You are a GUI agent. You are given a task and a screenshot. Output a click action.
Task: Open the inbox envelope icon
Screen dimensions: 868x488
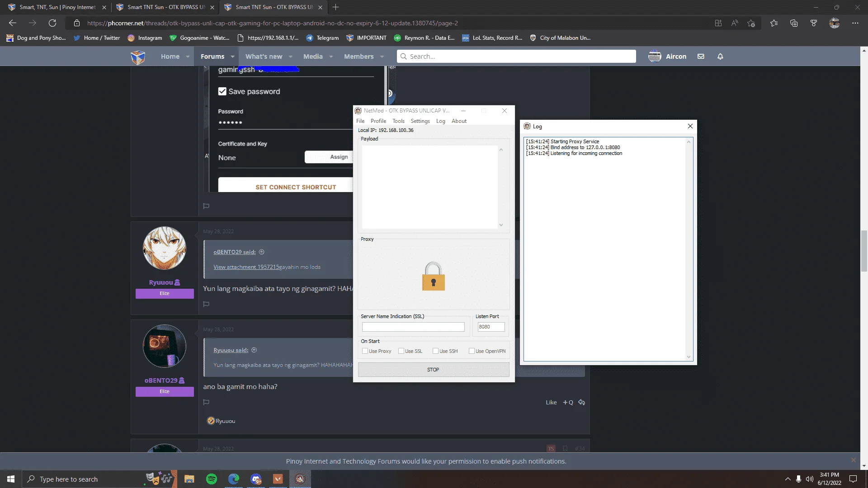(701, 56)
